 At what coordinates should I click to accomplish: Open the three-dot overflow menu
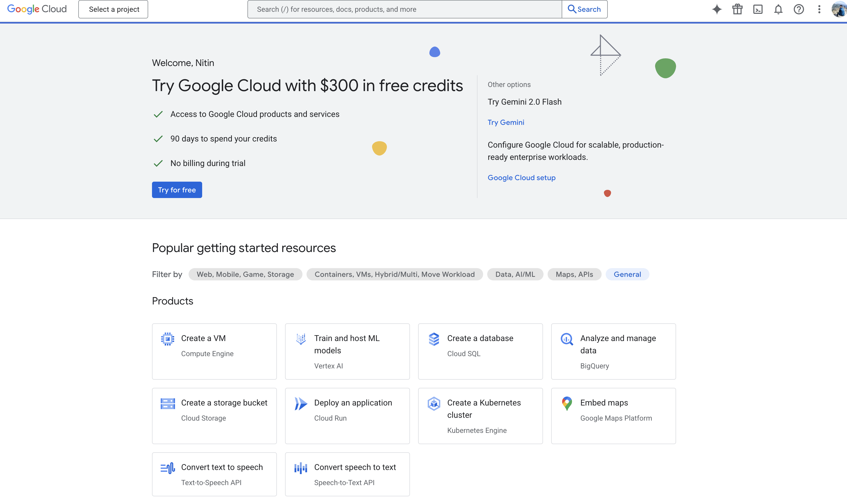tap(819, 9)
